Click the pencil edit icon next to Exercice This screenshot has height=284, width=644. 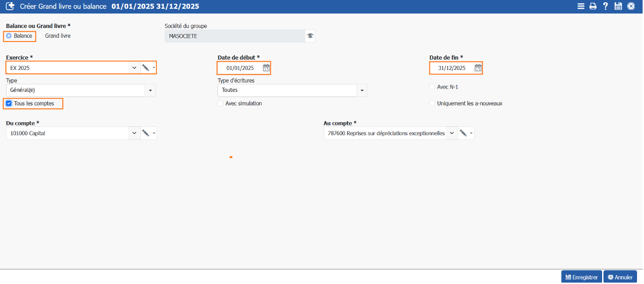tap(146, 68)
